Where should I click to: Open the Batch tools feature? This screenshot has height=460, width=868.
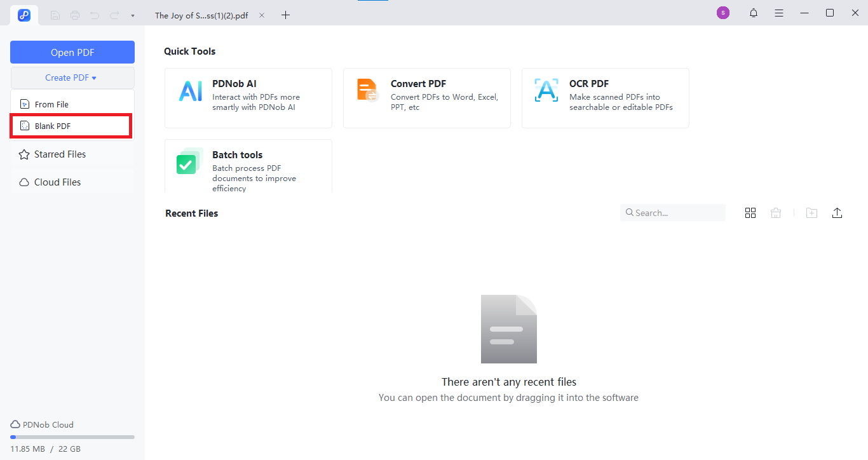(x=248, y=166)
